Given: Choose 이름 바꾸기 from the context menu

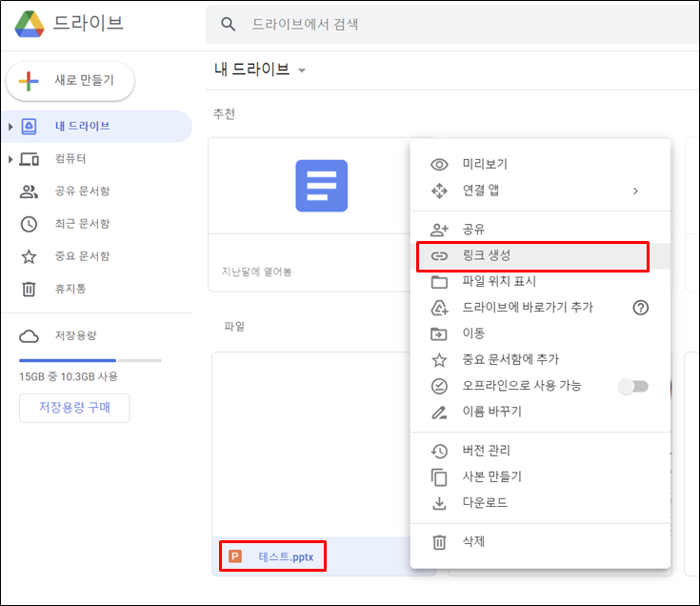Looking at the screenshot, I should [540, 412].
